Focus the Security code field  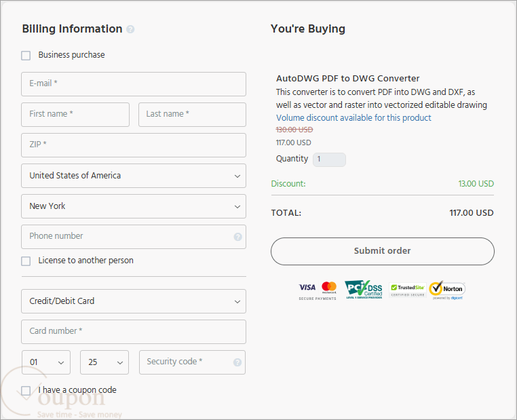192,362
